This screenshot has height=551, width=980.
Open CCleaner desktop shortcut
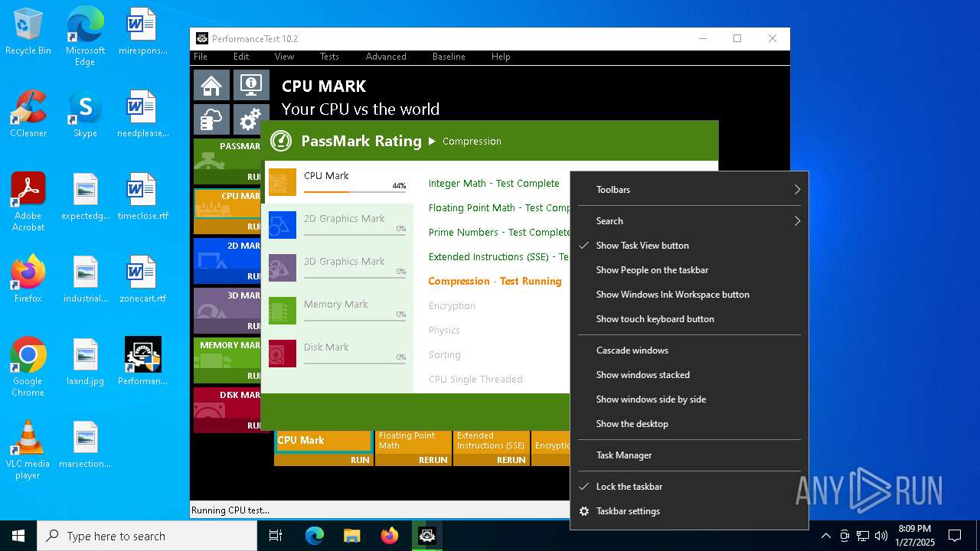[x=28, y=114]
